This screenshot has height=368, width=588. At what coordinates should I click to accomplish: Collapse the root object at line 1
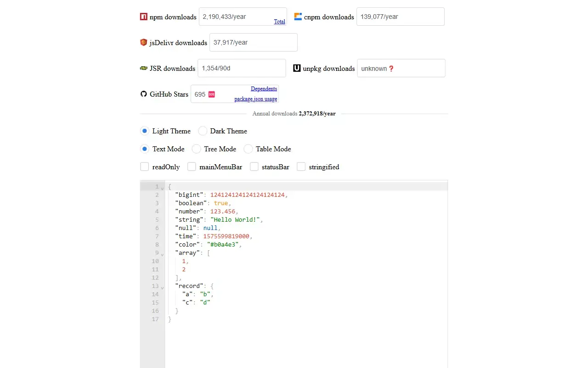tap(163, 188)
